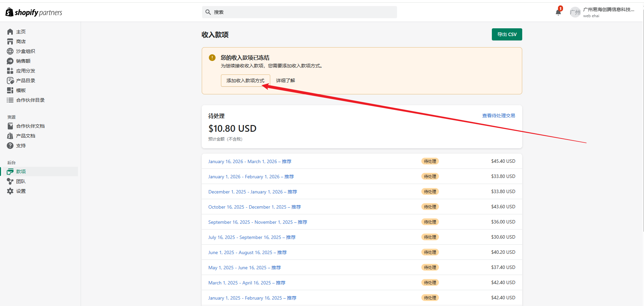This screenshot has width=644, height=306.
Task: Open view pending transactions (查看待处理交易) link
Action: (x=498, y=116)
